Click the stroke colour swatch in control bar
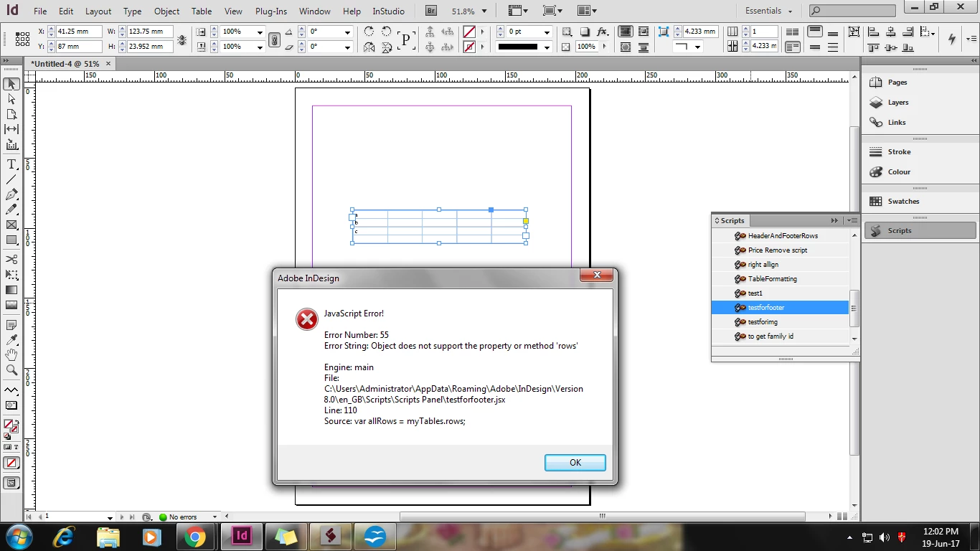This screenshot has width=980, height=551. coord(469,47)
